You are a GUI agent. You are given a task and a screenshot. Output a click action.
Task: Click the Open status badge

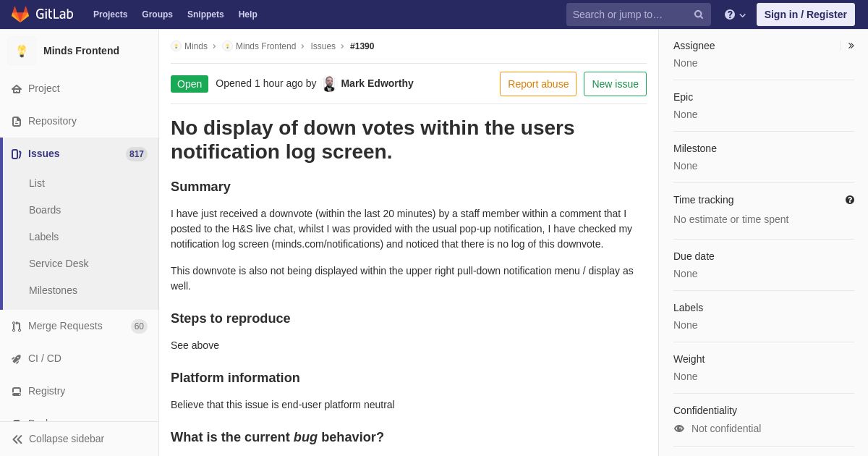pyautogui.click(x=190, y=84)
